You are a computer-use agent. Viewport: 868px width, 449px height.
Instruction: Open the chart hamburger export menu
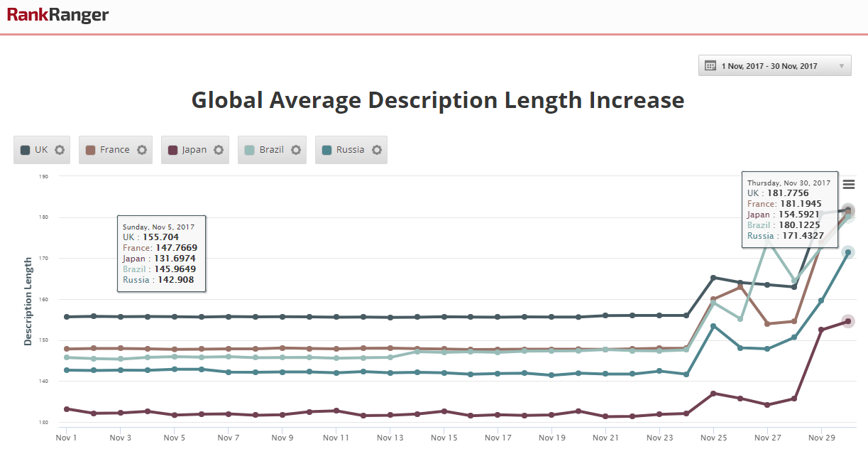pos(849,185)
